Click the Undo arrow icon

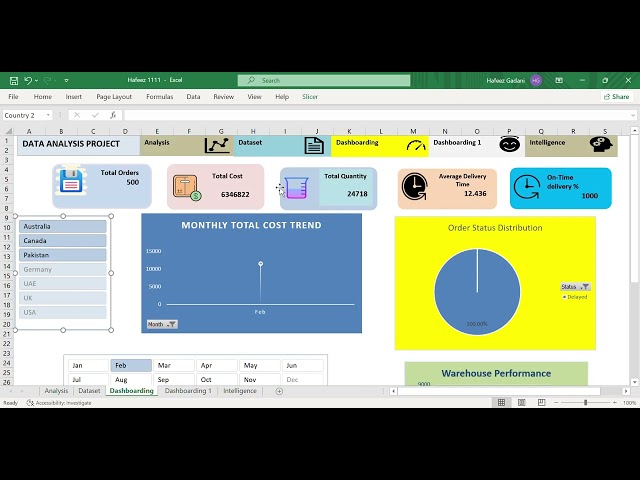pyautogui.click(x=28, y=80)
